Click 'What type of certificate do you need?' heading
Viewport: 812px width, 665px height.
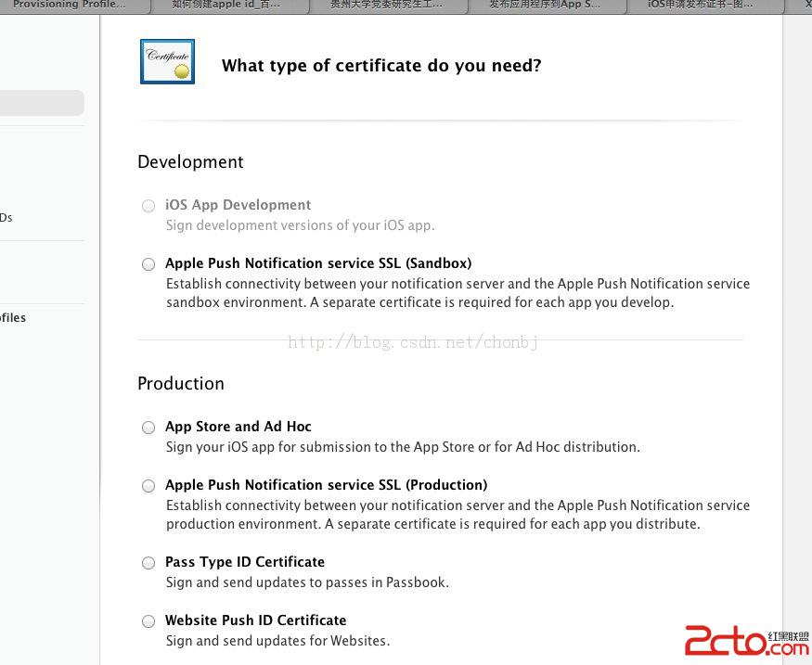coord(381,66)
